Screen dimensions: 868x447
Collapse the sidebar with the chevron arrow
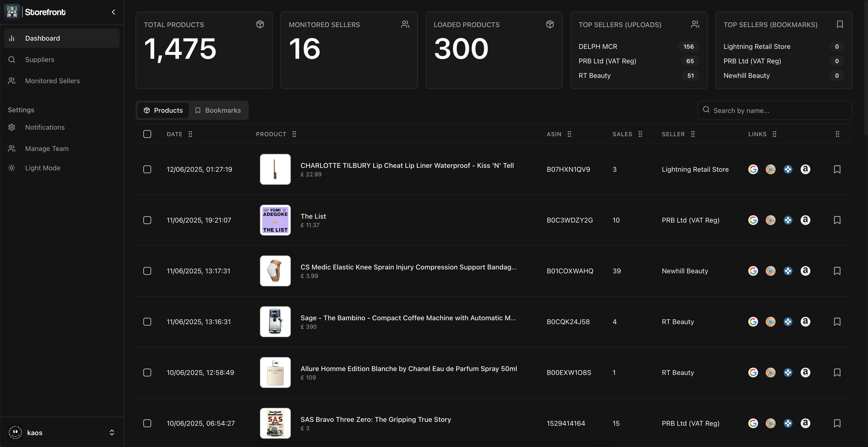coord(114,12)
